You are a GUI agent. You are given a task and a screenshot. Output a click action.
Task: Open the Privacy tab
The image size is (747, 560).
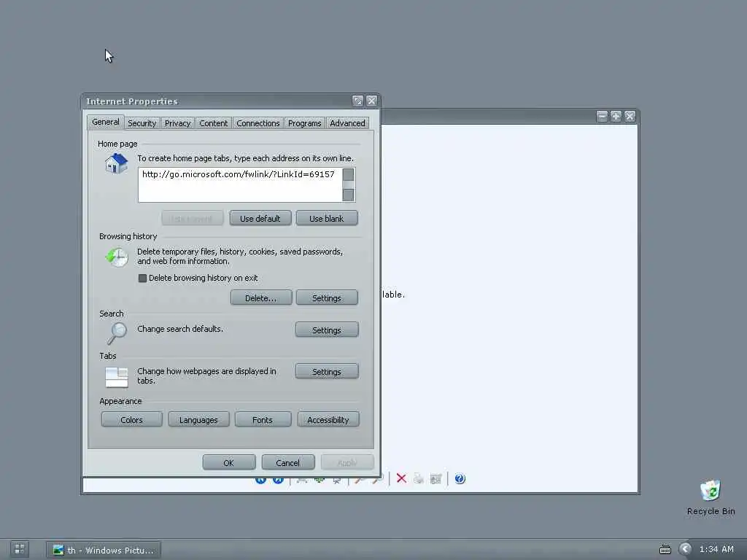point(178,123)
